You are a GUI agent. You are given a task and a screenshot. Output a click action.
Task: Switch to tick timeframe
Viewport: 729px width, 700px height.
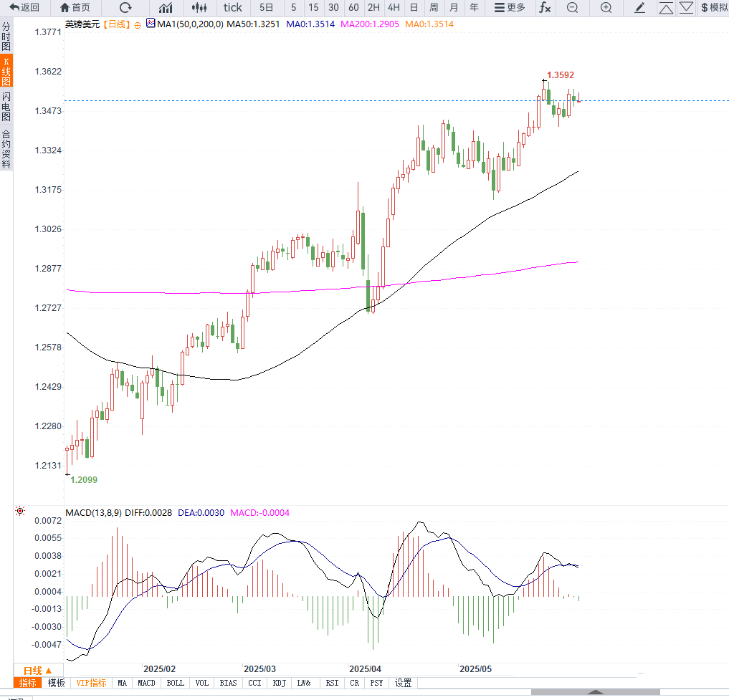(232, 7)
